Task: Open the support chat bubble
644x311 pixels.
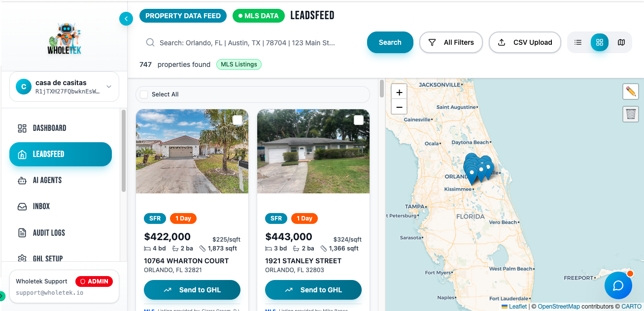Action: click(618, 285)
